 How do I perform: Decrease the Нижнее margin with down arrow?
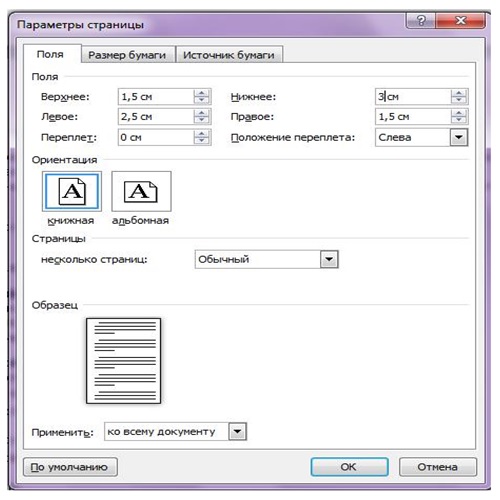click(459, 101)
